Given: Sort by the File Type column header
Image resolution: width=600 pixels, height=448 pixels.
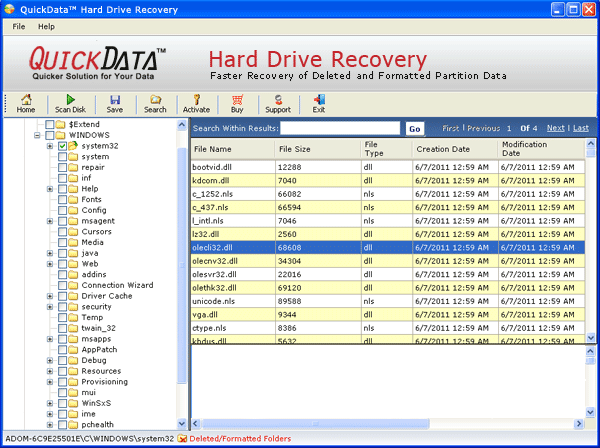Looking at the screenshot, I should 386,149.
